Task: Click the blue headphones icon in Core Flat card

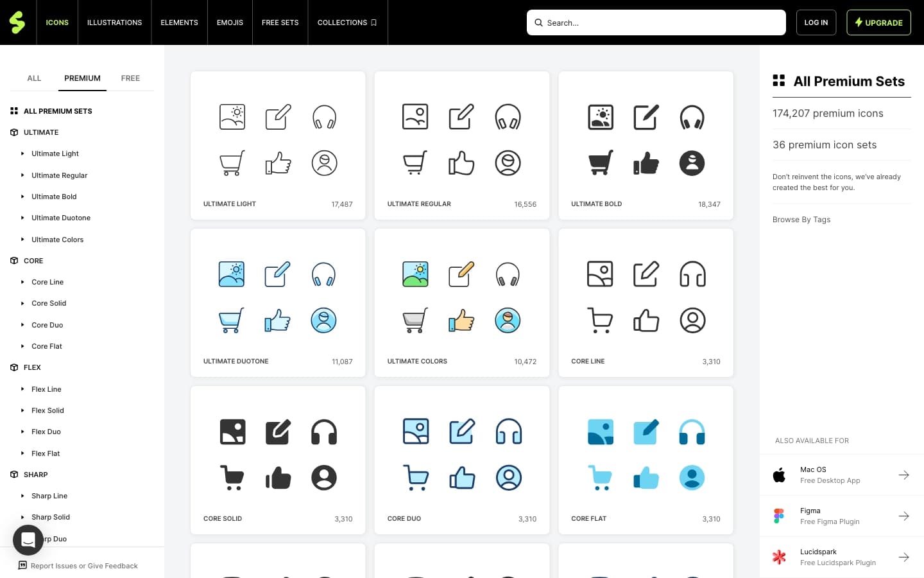Action: click(692, 432)
